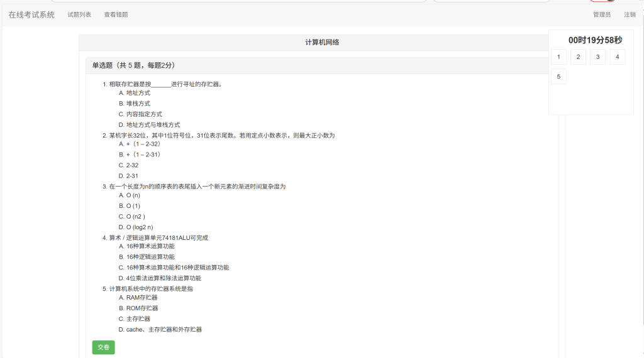This screenshot has width=644, height=358.
Task: Submit the exam with 交卷 button
Action: tap(104, 347)
